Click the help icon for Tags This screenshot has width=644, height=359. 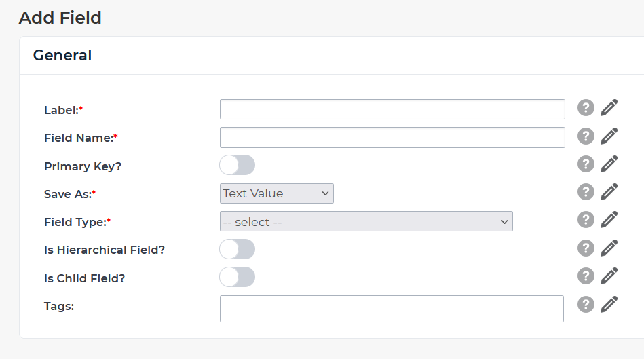coord(586,304)
